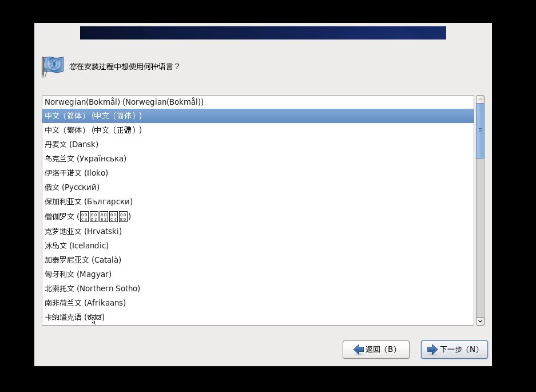Click the forward arrow icon in 下一步 button

pos(432,350)
